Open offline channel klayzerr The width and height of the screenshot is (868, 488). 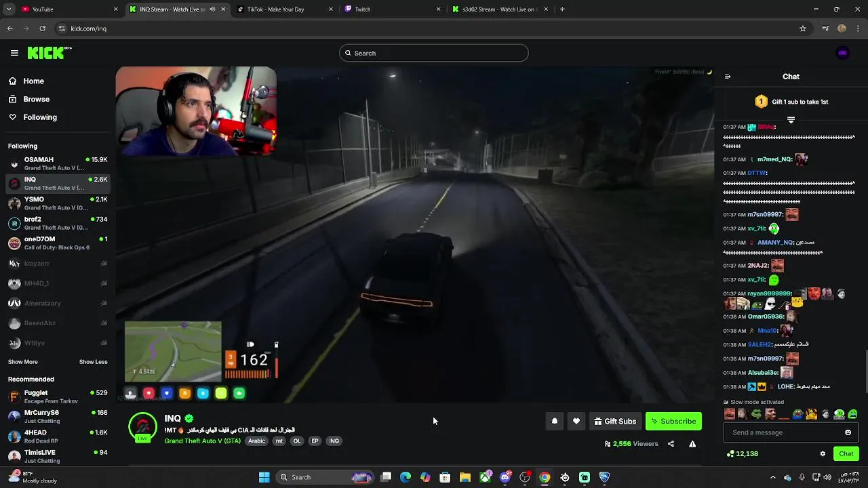[57, 263]
